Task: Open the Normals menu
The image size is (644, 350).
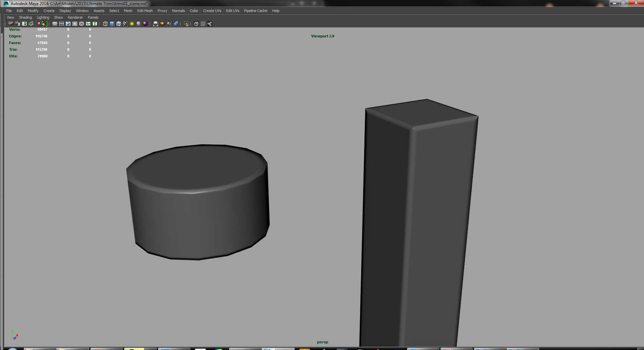Action: pyautogui.click(x=178, y=11)
